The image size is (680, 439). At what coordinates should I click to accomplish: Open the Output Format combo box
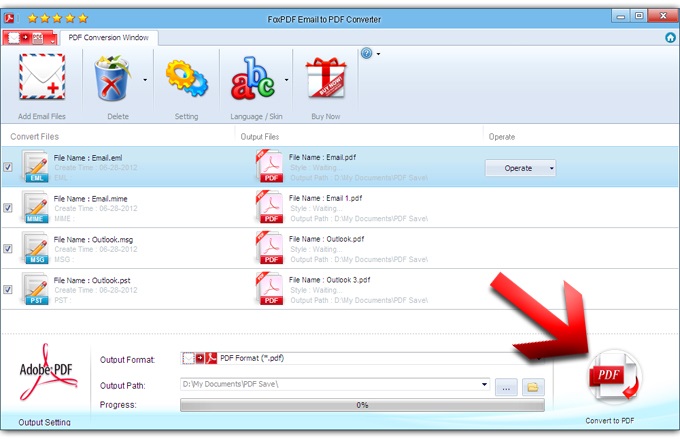[x=363, y=358]
